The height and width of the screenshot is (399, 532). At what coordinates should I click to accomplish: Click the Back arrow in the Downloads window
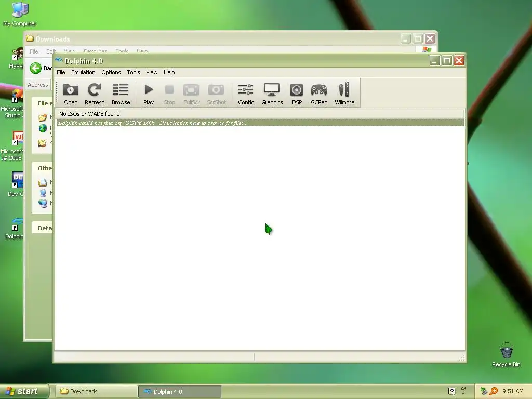(x=36, y=68)
